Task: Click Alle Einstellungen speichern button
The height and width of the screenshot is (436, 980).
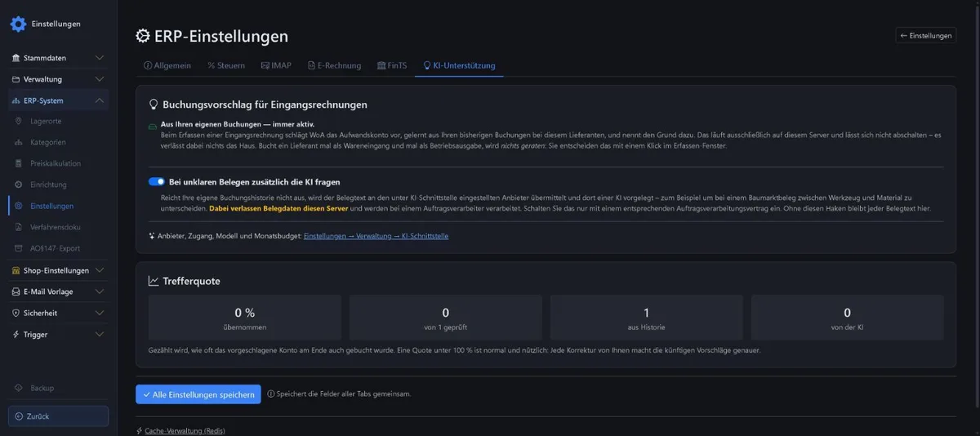Action: point(198,394)
